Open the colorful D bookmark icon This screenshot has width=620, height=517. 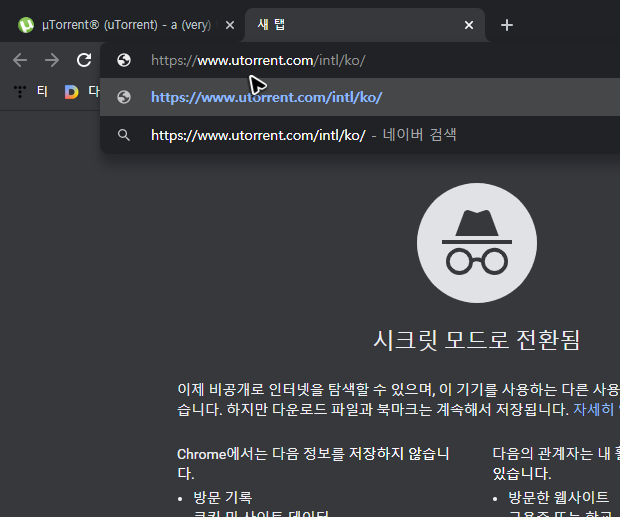71,92
